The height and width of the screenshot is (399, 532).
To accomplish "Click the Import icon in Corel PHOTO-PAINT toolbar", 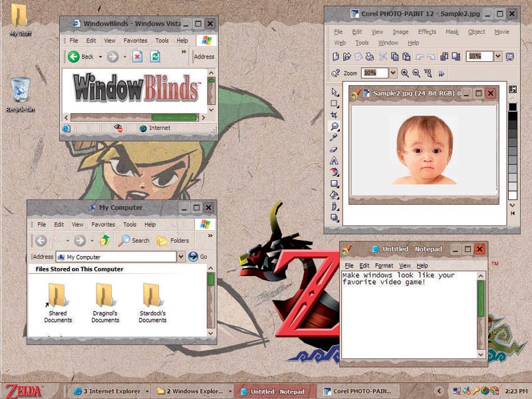I will point(444,57).
